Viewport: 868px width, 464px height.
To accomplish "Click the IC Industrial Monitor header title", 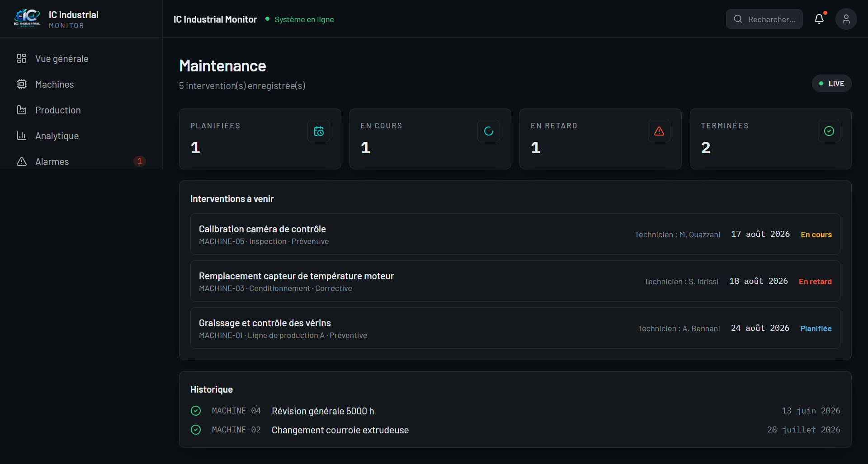I will (x=215, y=19).
